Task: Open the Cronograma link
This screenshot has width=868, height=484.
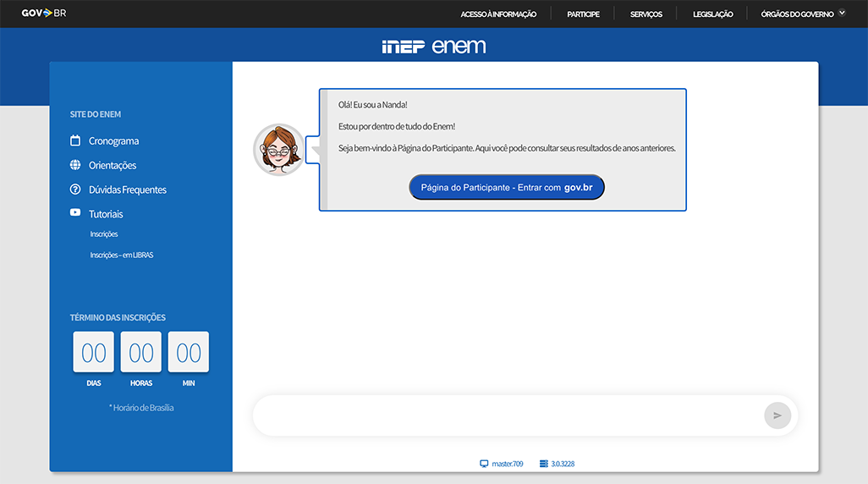Action: 113,140
